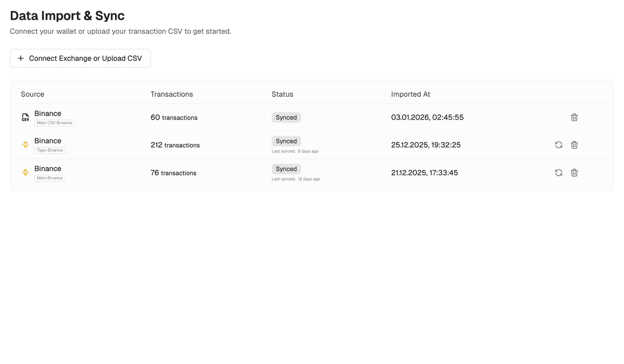Click the Tiger Binance label tag
This screenshot has height=364, width=624.
tap(50, 150)
